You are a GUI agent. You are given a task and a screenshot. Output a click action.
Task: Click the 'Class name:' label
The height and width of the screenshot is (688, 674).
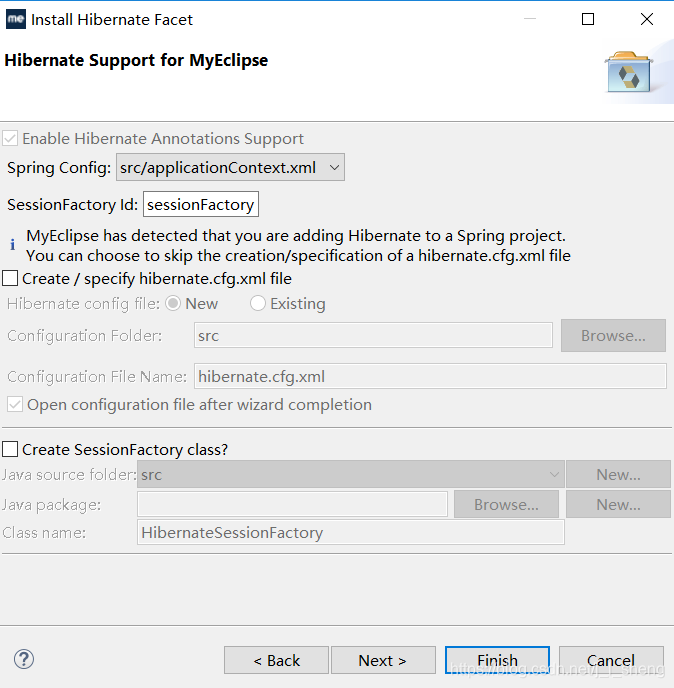click(x=44, y=533)
